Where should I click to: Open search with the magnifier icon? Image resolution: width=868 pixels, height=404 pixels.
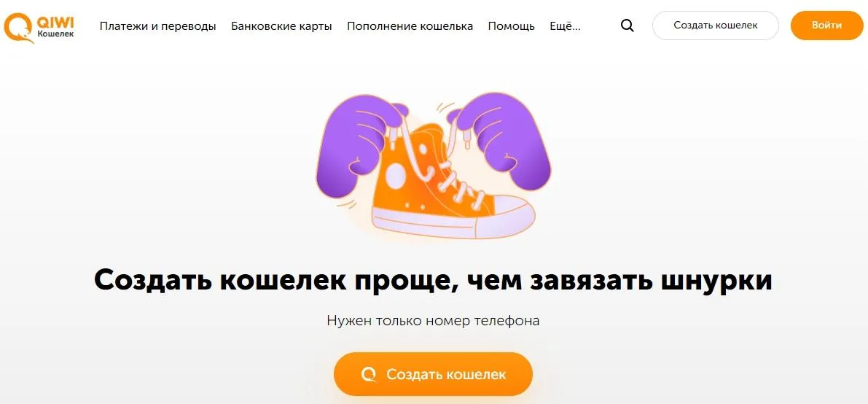coord(627,26)
